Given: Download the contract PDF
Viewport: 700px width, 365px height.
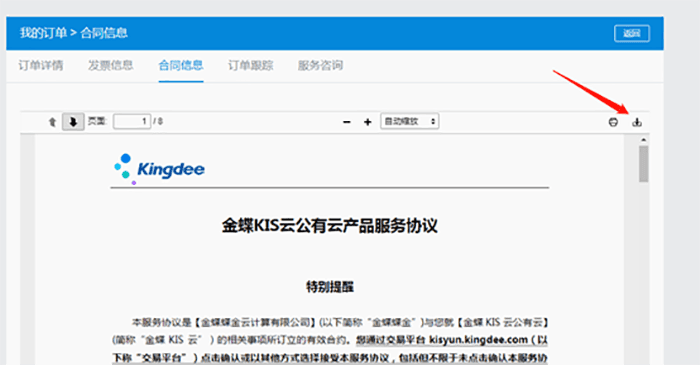Looking at the screenshot, I should [637, 122].
